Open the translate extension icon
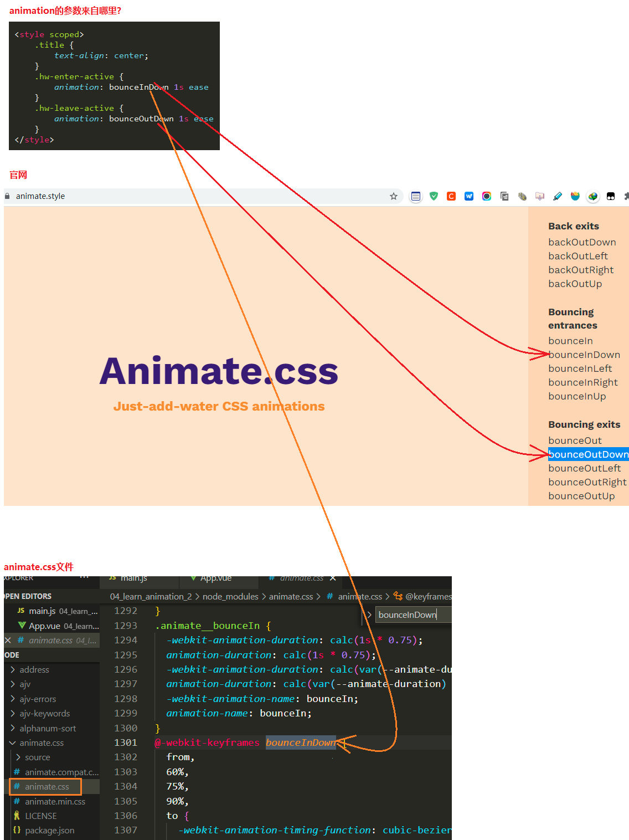629x840 pixels. click(x=522, y=196)
